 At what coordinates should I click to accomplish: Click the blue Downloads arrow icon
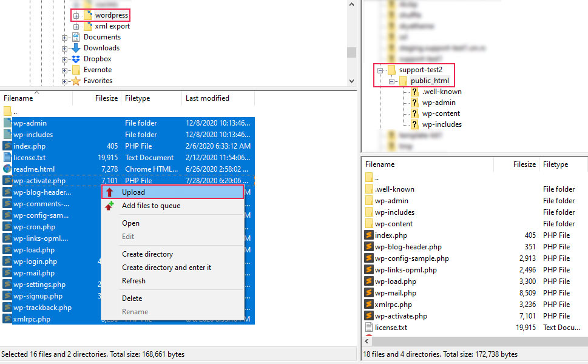(x=76, y=48)
